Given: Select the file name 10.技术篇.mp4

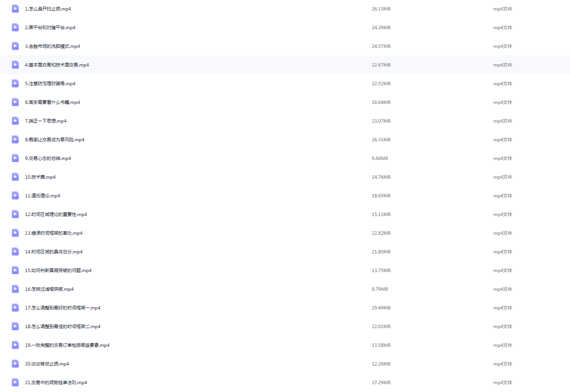Looking at the screenshot, I should 40,177.
